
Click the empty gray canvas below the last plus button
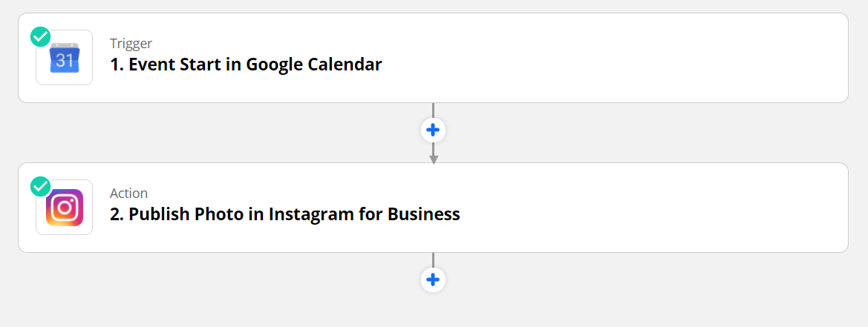point(433,311)
